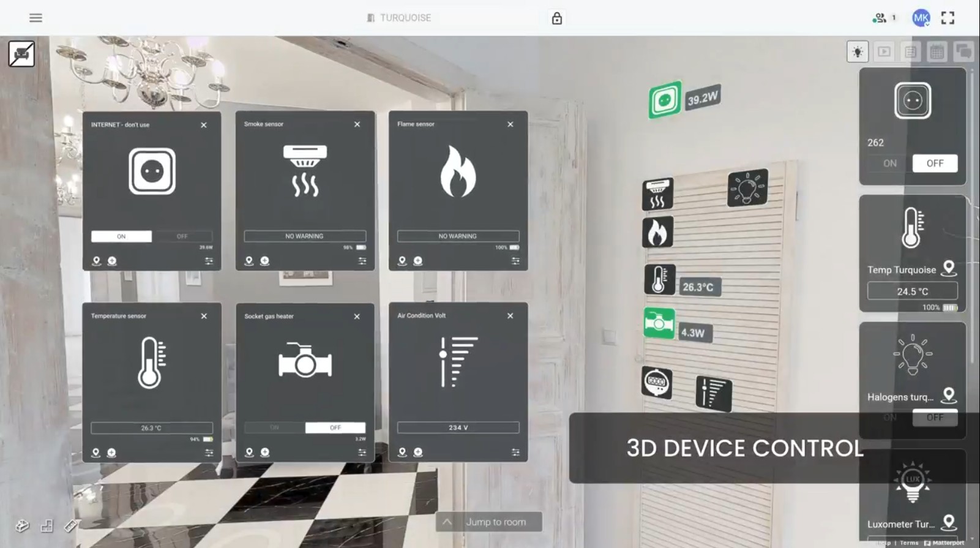980x548 pixels.
Task: Open settings sliders on Socket gas heater card
Action: coord(362,452)
